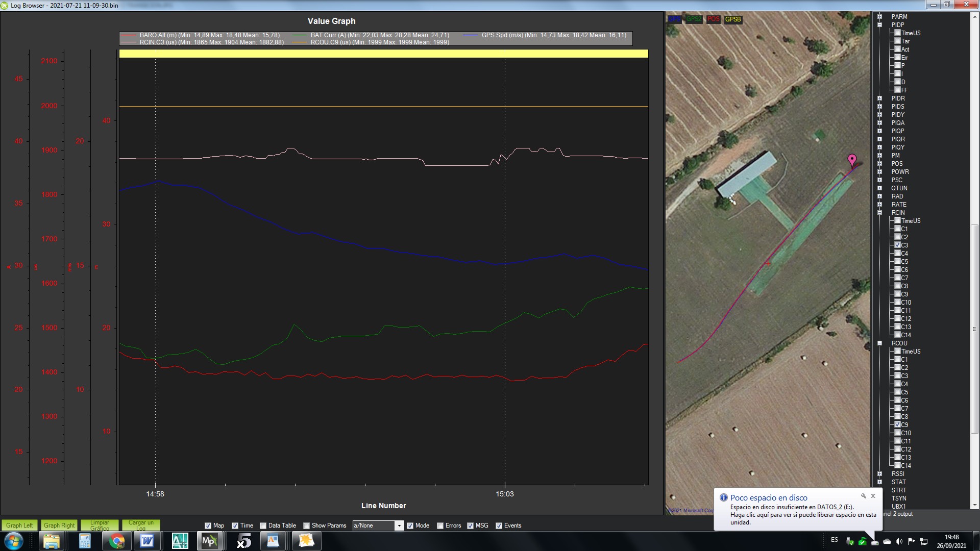Click the tree panel vertical scrollbar thumb
The height and width of the screenshot is (551, 980).
pyautogui.click(x=974, y=330)
